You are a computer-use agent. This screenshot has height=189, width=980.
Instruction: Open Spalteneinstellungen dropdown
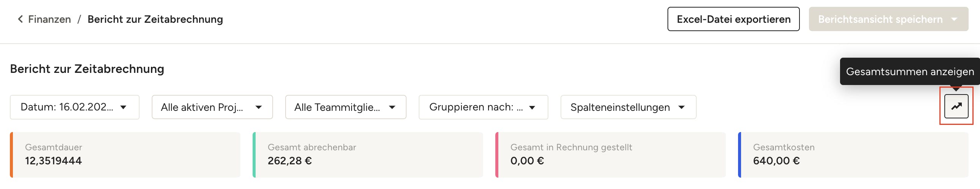(x=620, y=107)
